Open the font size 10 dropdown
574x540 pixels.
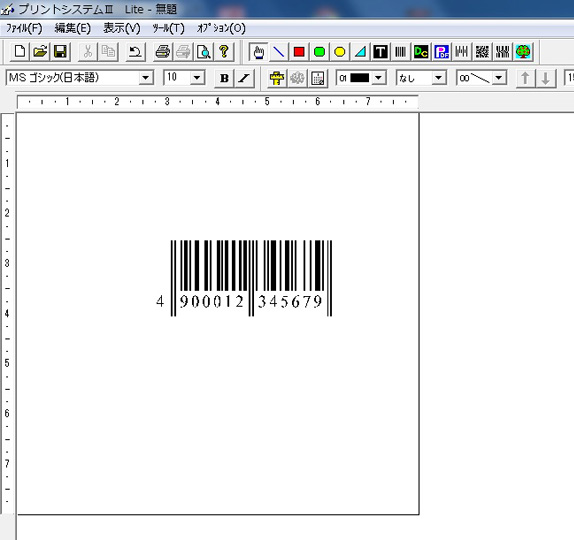197,78
